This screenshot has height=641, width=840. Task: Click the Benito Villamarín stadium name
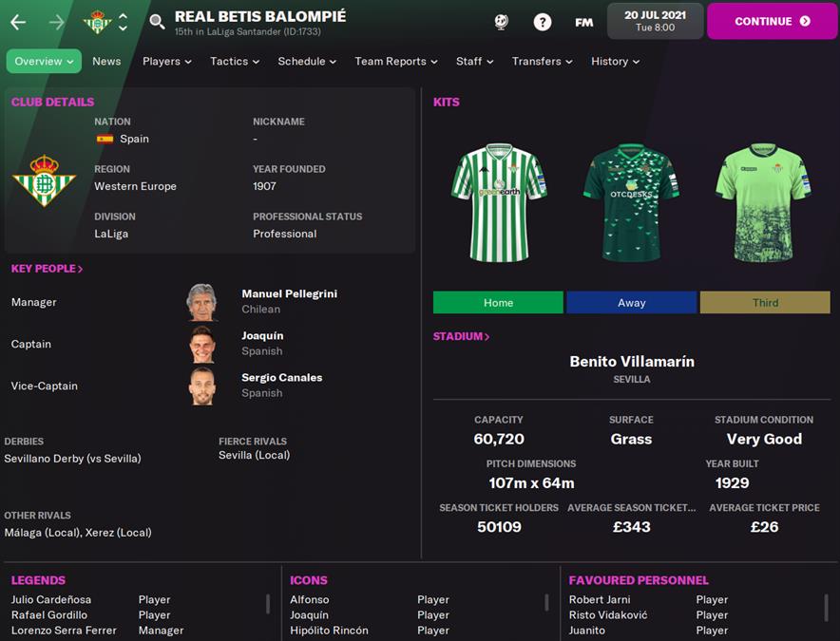(x=632, y=362)
